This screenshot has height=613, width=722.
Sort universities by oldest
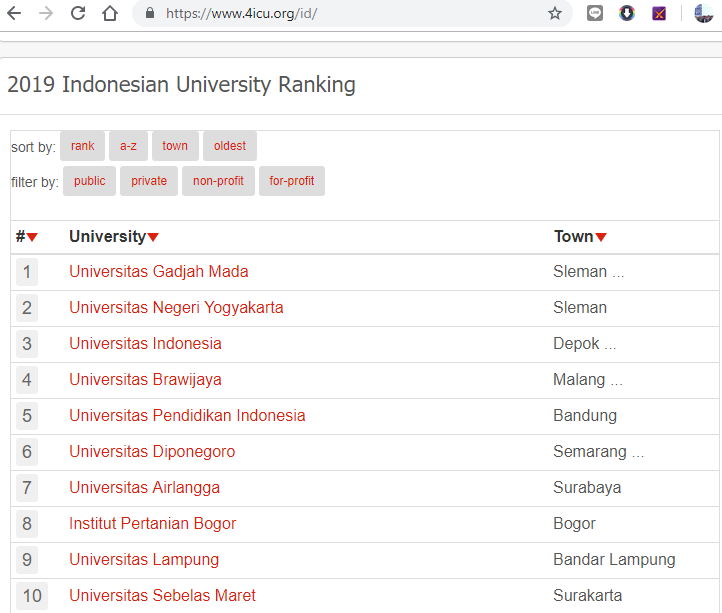(230, 146)
